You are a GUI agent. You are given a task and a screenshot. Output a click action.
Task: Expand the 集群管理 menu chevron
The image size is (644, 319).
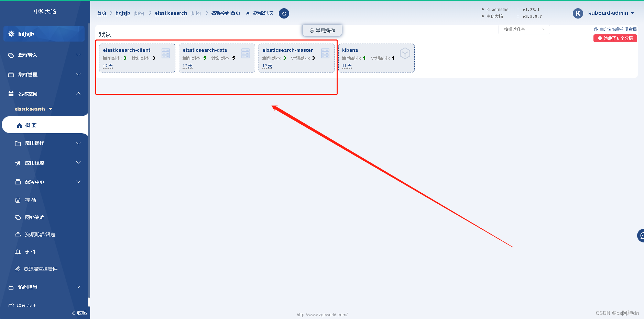click(x=78, y=74)
